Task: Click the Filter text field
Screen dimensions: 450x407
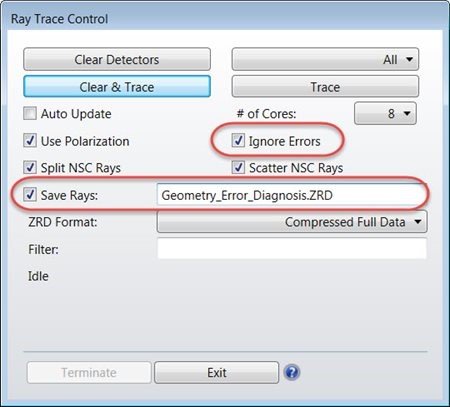Action: pos(292,249)
